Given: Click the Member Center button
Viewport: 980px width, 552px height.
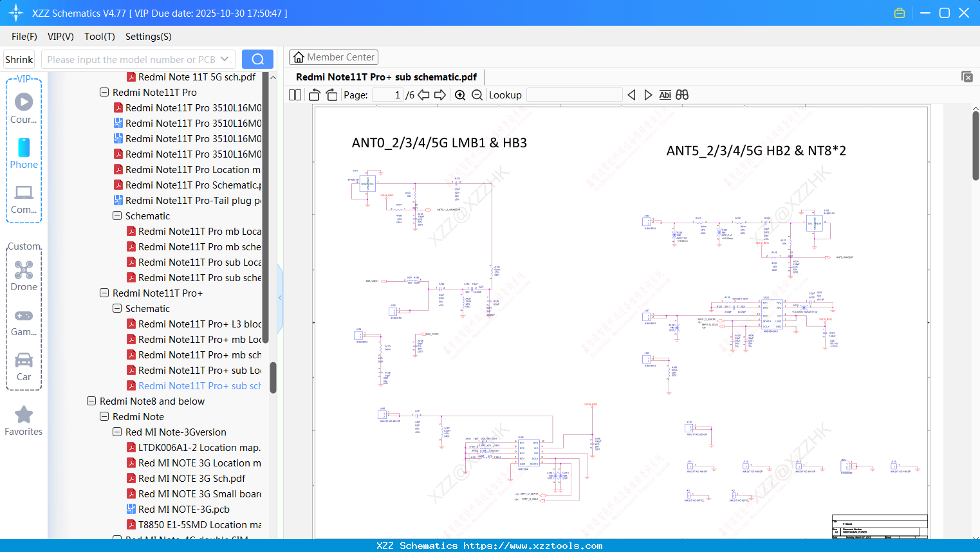Looking at the screenshot, I should (333, 57).
